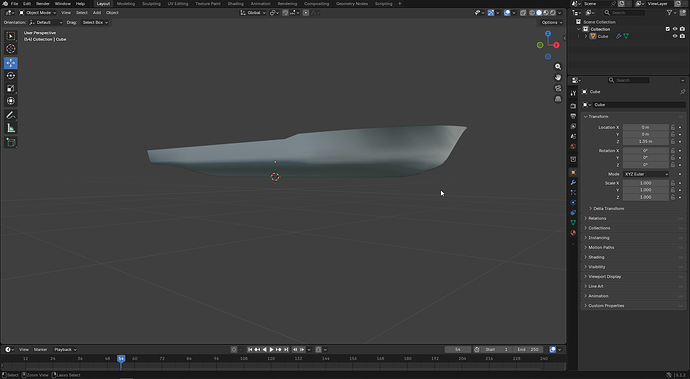Expand the Cube tree item arrow
The width and height of the screenshot is (690, 379).
586,37
